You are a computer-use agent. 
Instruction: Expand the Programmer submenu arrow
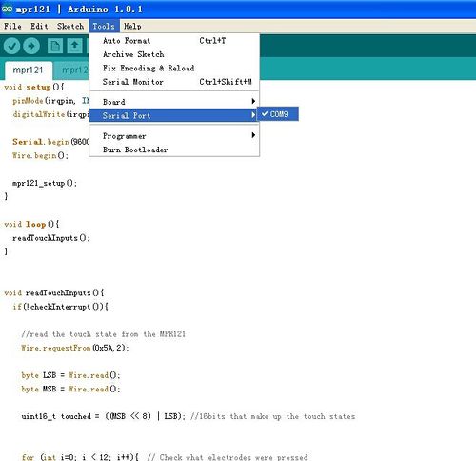coord(253,135)
